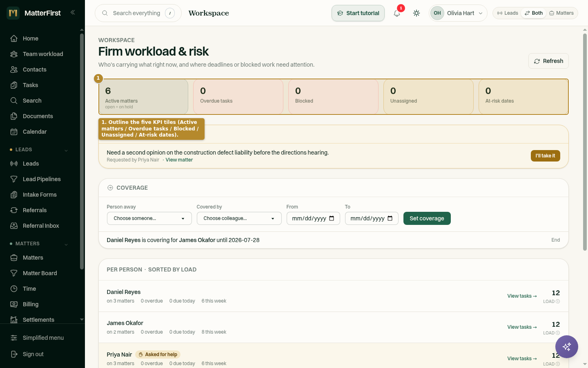Click the Settlements icon in sidebar
The width and height of the screenshot is (588, 368).
click(x=14, y=320)
